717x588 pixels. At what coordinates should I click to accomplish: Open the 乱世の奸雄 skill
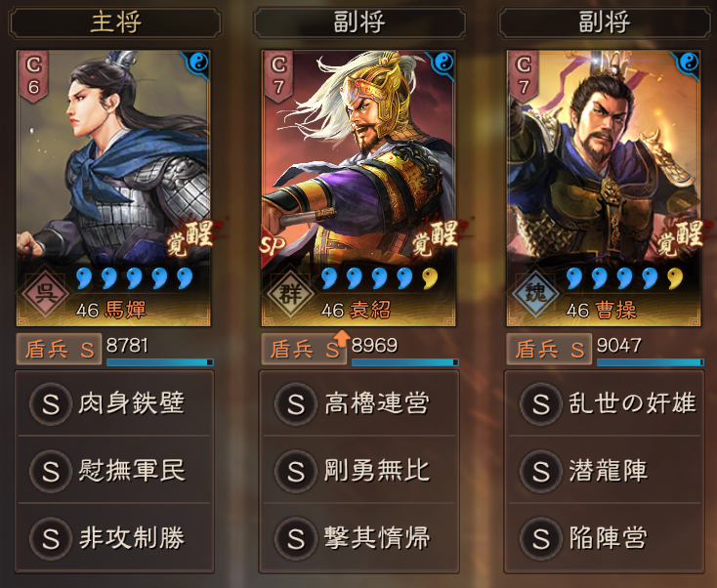point(605,403)
